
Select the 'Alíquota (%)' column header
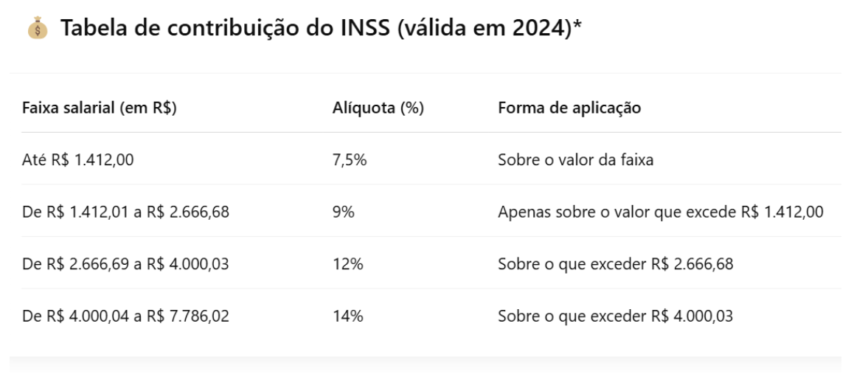(x=378, y=108)
